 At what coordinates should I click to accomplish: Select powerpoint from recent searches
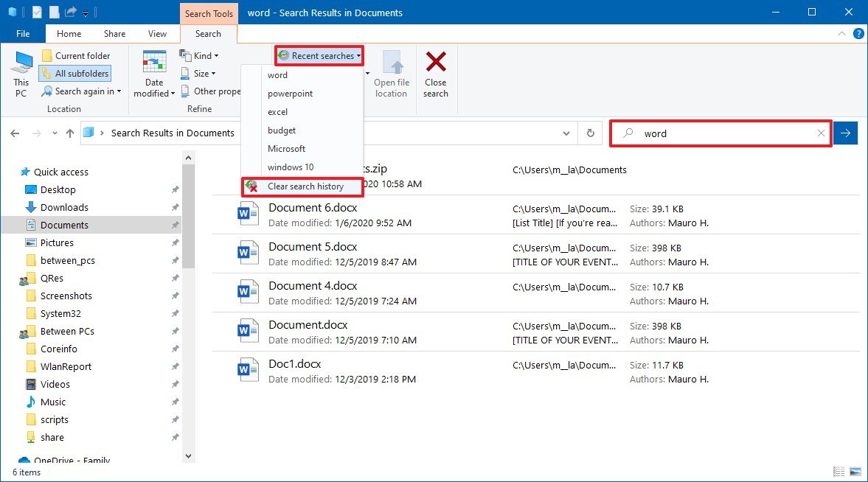click(x=290, y=94)
